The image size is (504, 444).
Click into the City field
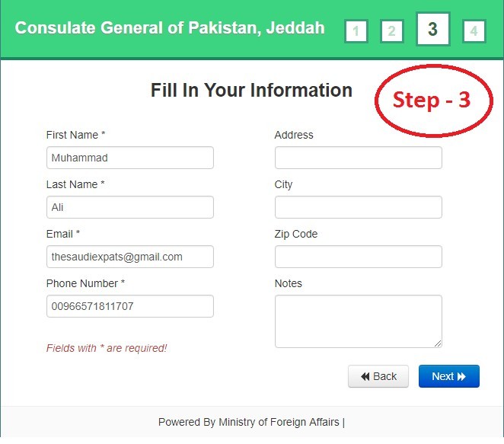point(359,207)
